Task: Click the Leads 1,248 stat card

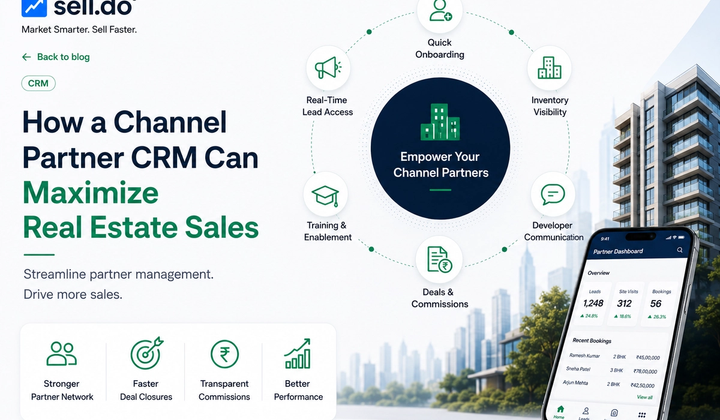Action: click(593, 303)
